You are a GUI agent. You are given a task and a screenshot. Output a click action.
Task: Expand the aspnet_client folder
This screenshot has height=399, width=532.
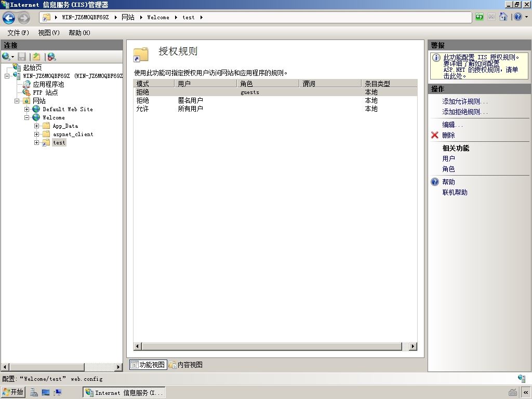tap(36, 134)
